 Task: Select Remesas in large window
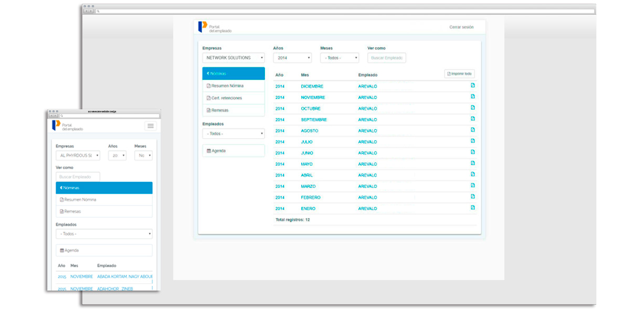[x=234, y=110]
